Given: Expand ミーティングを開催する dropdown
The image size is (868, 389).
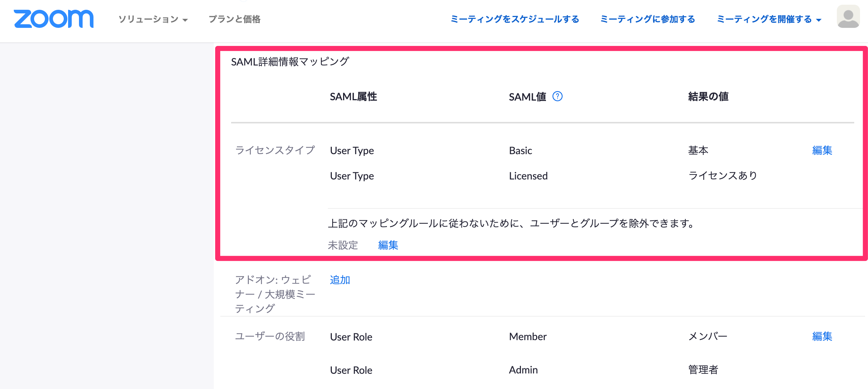Looking at the screenshot, I should 769,19.
